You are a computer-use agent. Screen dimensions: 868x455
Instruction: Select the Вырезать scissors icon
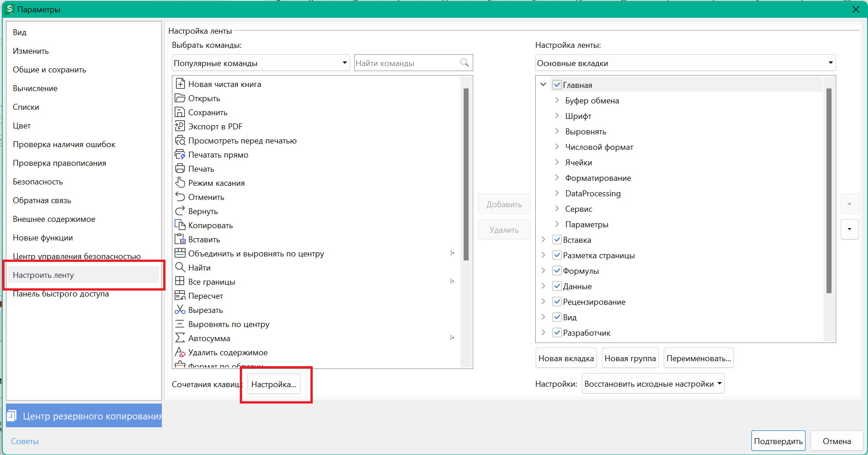coord(180,310)
